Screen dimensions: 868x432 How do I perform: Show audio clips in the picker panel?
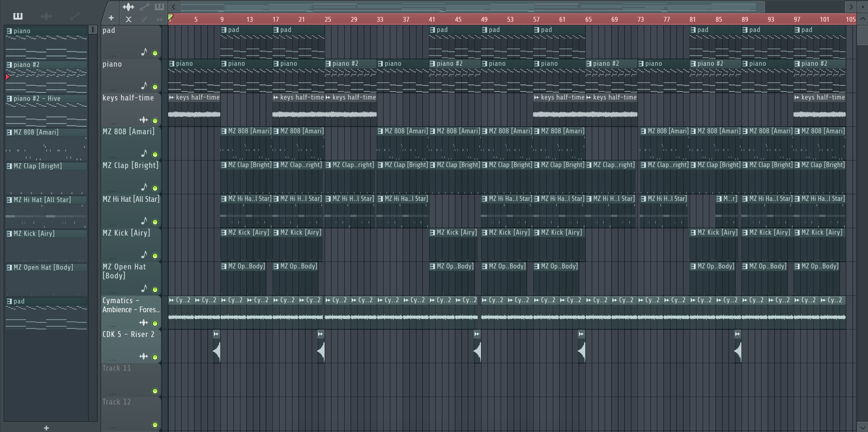[x=46, y=16]
